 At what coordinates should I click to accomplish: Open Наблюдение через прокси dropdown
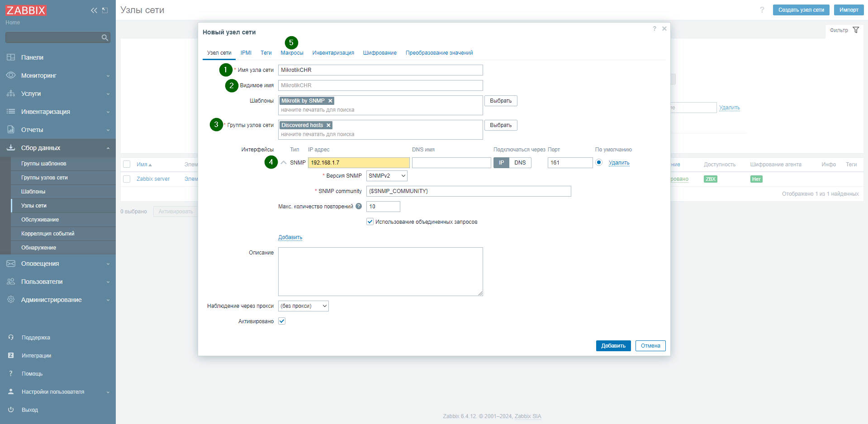[304, 306]
